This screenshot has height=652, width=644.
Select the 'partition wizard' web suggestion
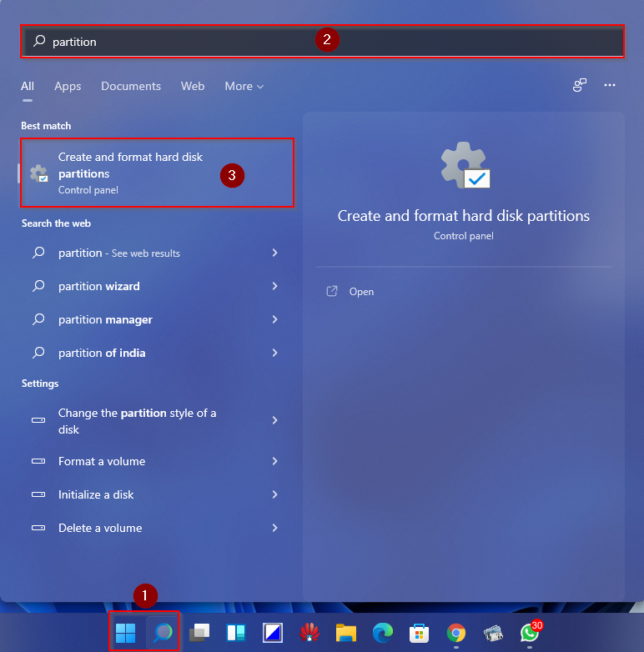tap(158, 286)
